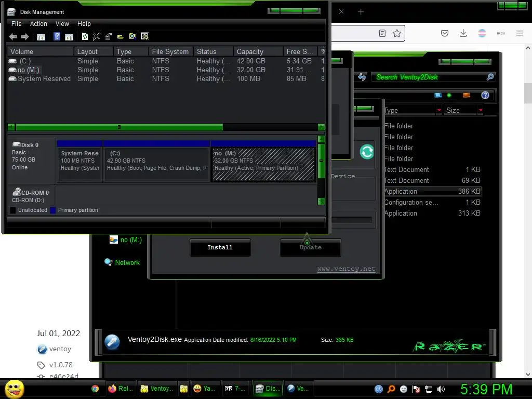The width and height of the screenshot is (532, 399).
Task: Open the Help menu in Disk Management
Action: (x=84, y=24)
